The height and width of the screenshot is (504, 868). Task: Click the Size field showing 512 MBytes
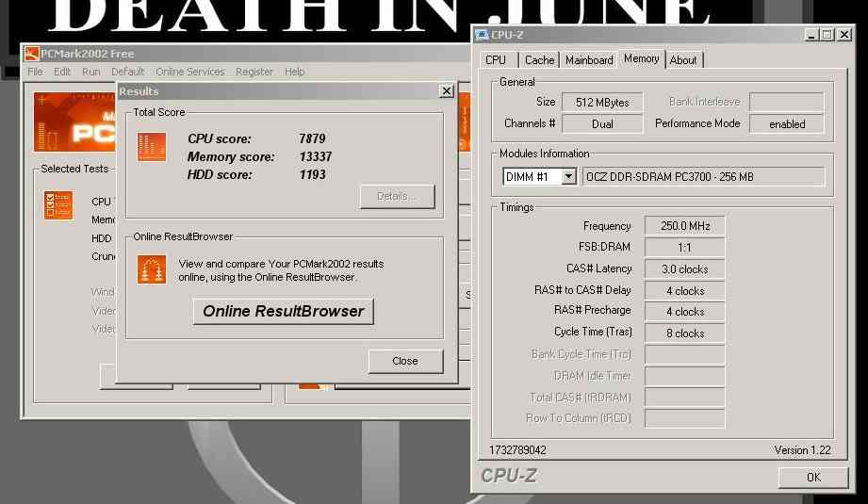pos(602,103)
